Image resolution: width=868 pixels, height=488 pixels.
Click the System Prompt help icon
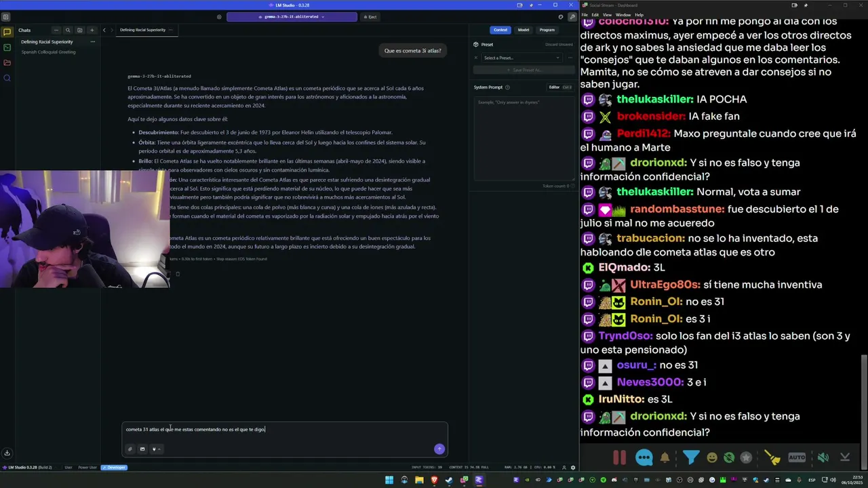[x=507, y=87]
